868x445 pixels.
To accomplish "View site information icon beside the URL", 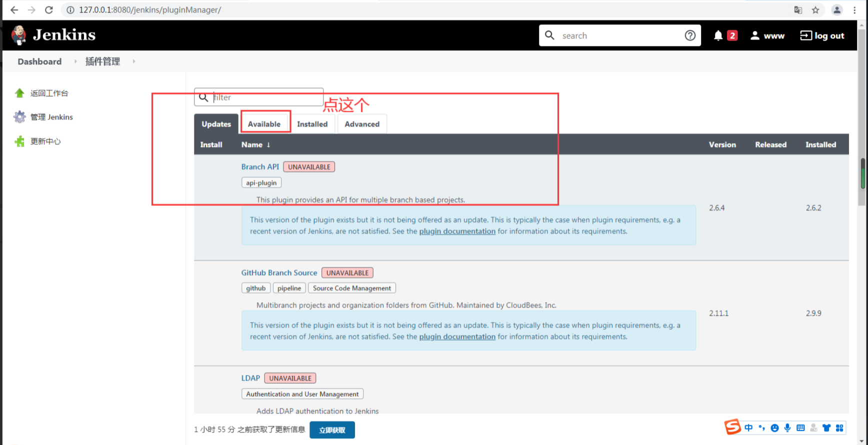I will [x=70, y=10].
